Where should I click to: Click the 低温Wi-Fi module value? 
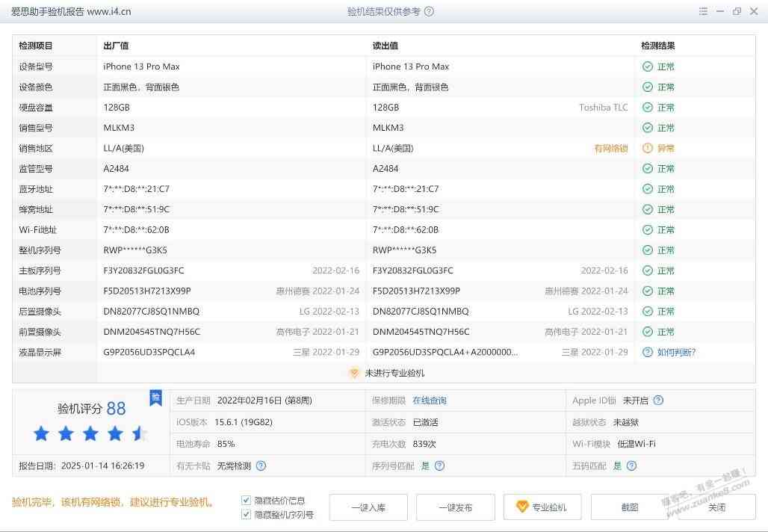(x=637, y=445)
